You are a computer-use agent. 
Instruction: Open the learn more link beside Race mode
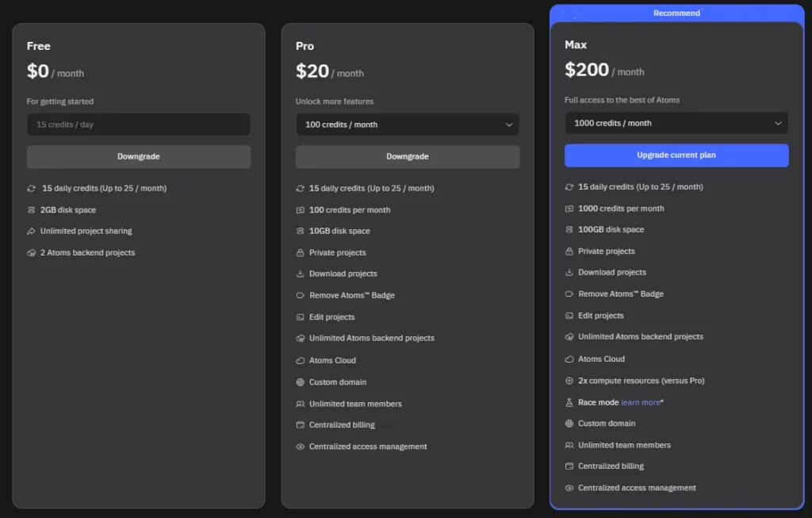641,402
